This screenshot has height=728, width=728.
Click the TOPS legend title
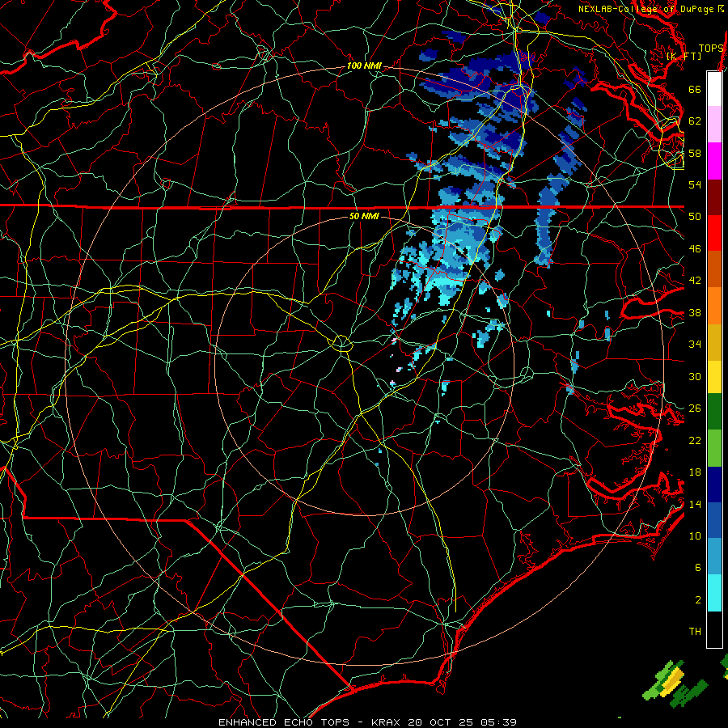[x=711, y=48]
